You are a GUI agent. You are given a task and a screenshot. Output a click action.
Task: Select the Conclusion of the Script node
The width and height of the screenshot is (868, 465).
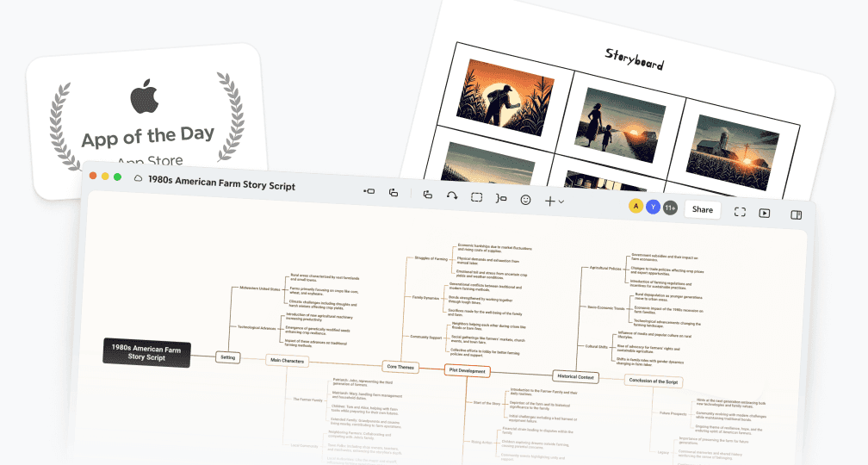(654, 381)
